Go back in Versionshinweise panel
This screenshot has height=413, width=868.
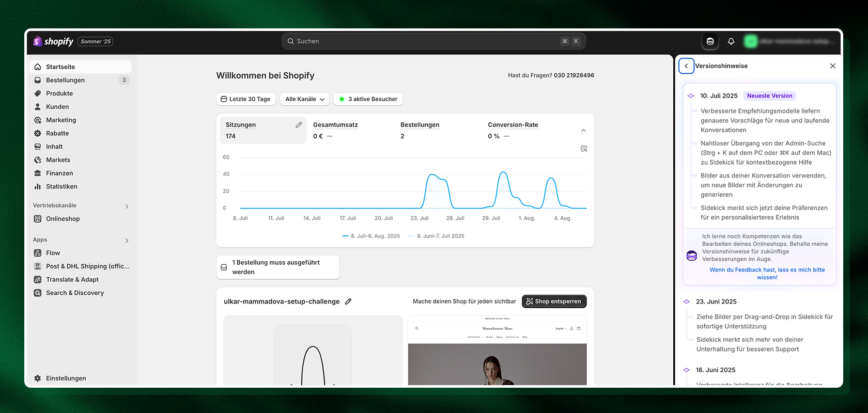coord(686,66)
